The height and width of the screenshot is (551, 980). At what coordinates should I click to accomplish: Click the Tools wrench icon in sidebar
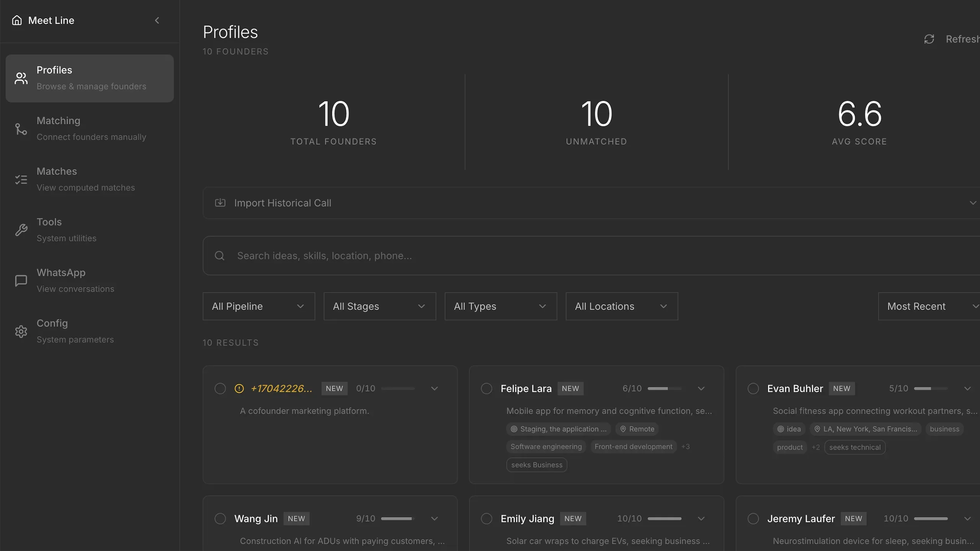point(21,230)
